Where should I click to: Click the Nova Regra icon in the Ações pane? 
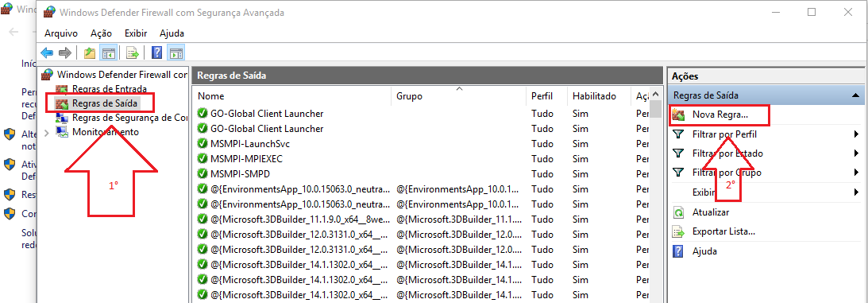pos(678,115)
